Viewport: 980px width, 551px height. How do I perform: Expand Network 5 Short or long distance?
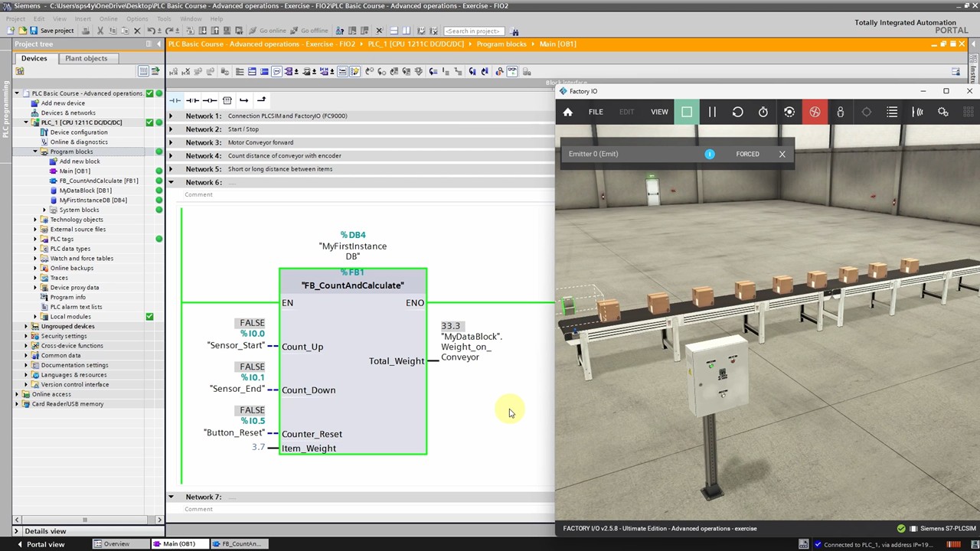coord(171,169)
